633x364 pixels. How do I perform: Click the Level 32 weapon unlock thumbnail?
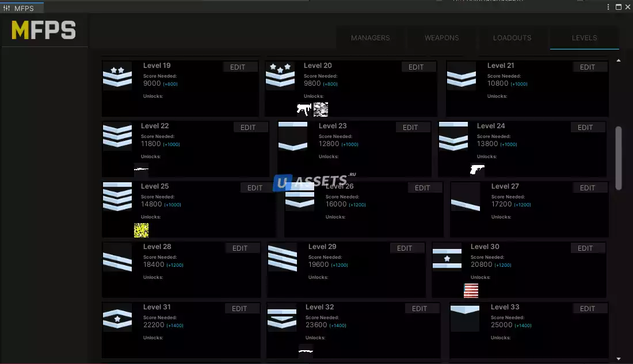[306, 351]
